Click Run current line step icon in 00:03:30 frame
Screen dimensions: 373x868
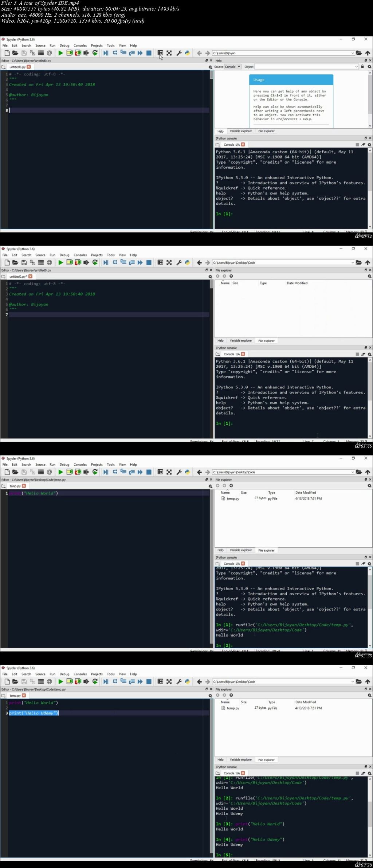[115, 681]
